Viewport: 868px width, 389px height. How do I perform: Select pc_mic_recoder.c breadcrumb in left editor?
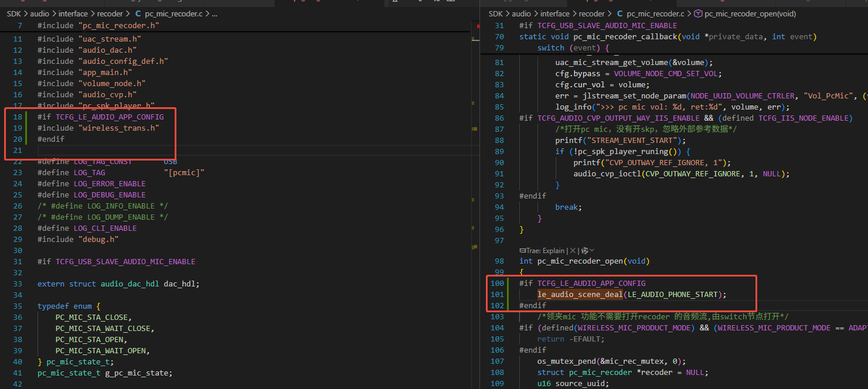[173, 13]
